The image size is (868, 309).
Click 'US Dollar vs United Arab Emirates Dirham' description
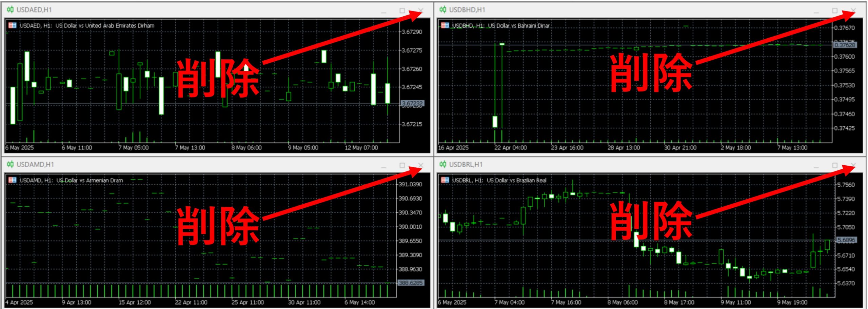(x=105, y=25)
